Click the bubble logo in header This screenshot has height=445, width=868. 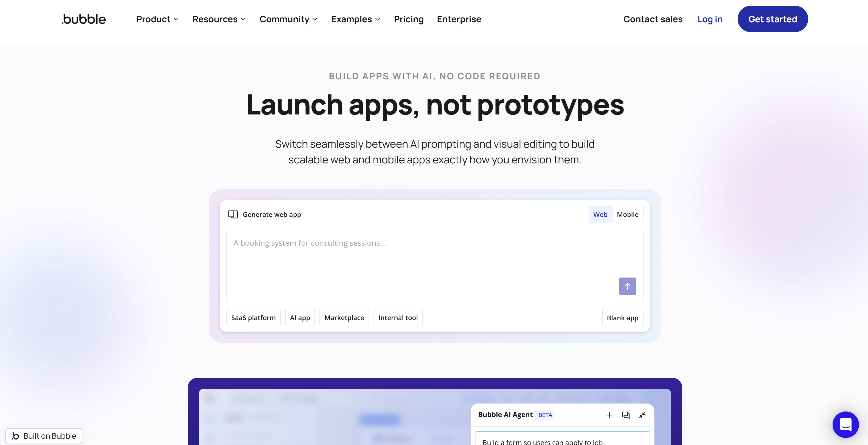(84, 19)
